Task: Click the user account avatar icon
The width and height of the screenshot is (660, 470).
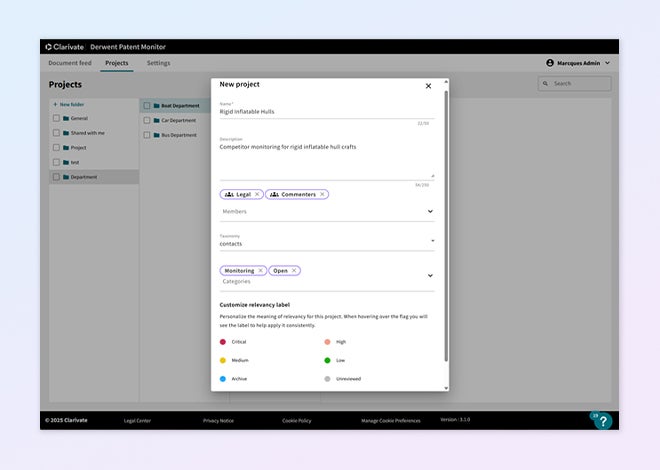Action: point(550,63)
